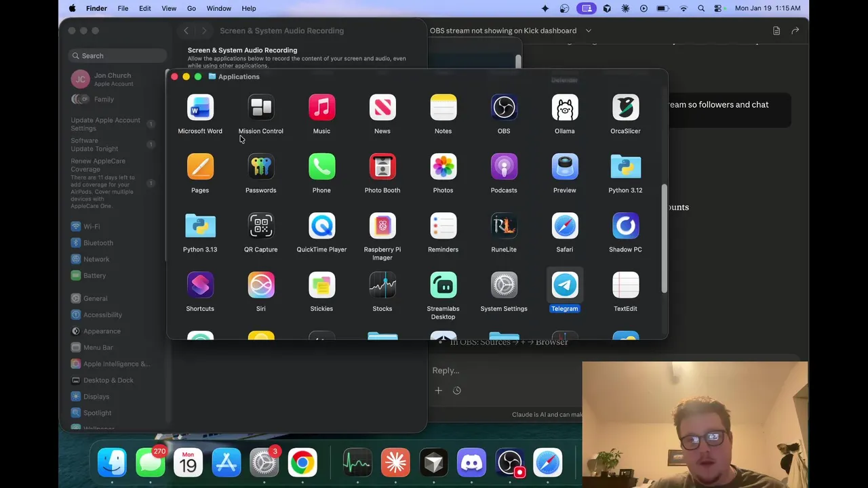The width and height of the screenshot is (868, 488).
Task: Open the Go menu
Action: coord(191,8)
